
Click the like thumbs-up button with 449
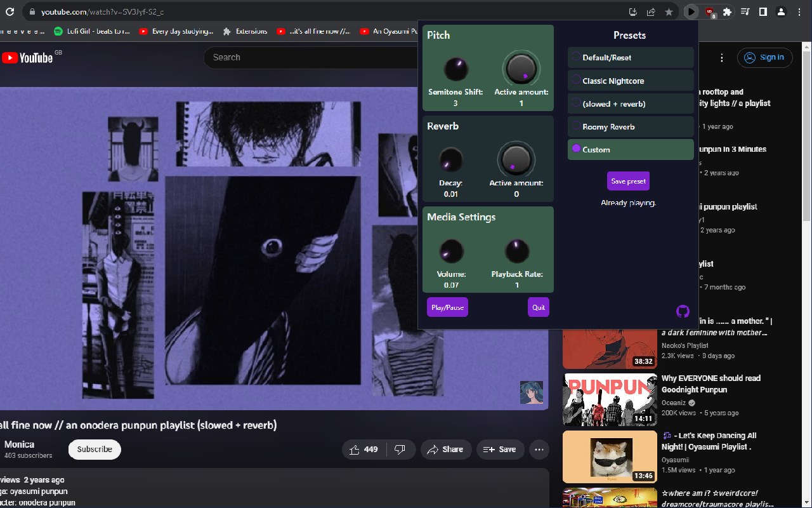click(363, 449)
